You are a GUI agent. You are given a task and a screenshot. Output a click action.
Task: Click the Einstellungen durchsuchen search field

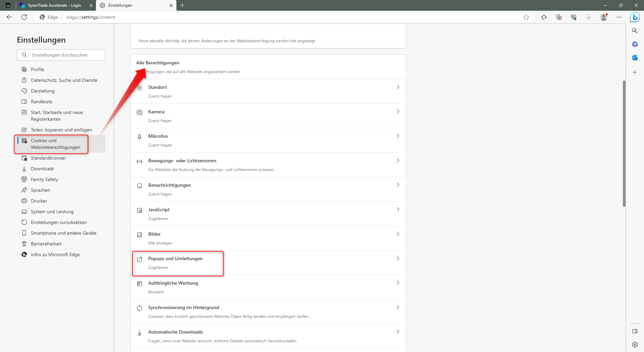point(61,55)
